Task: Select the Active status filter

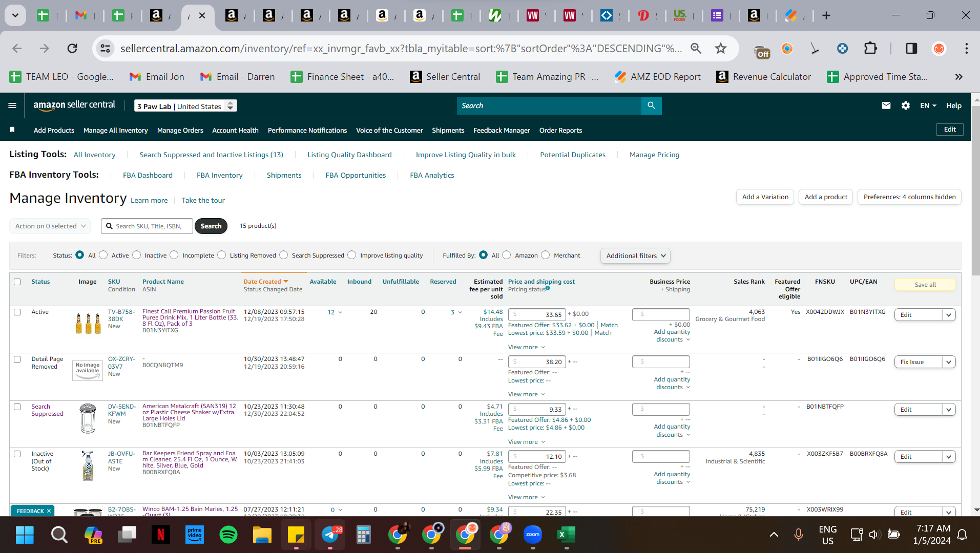Action: click(x=103, y=255)
